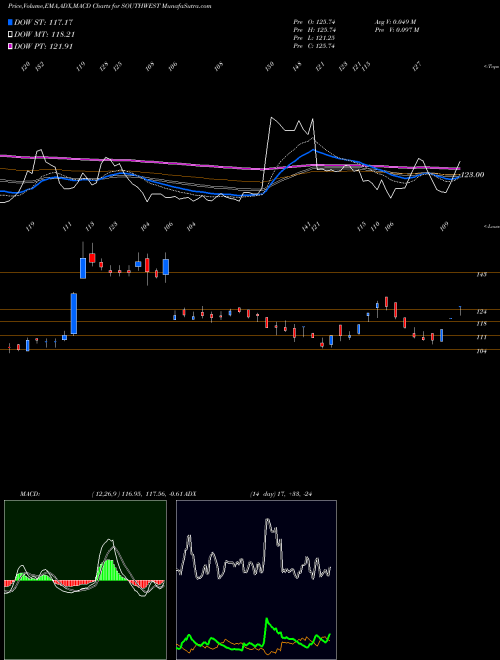Click the 'MACD:' panel heading
The height and width of the screenshot is (660, 500).
coord(30,494)
